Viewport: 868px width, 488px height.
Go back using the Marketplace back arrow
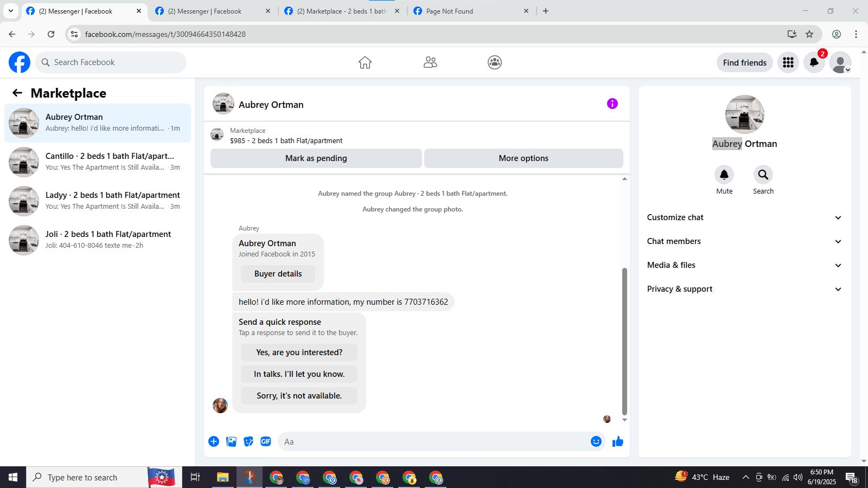click(x=17, y=93)
